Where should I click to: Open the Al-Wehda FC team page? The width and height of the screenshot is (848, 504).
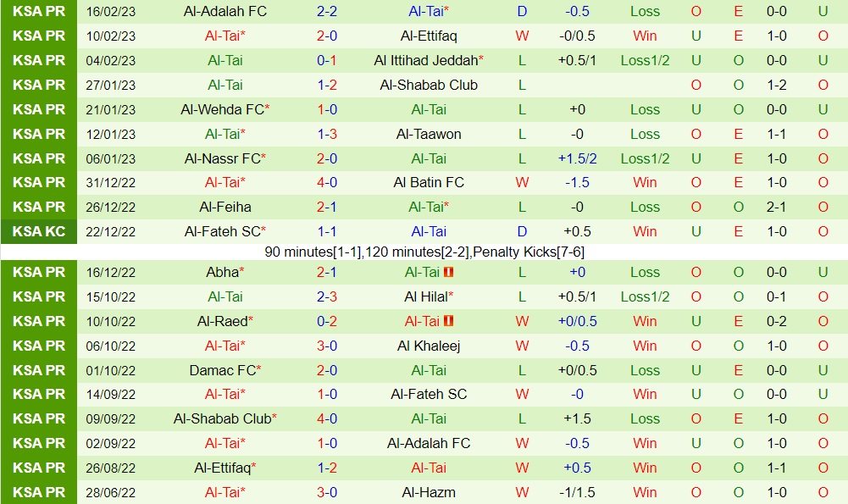tap(222, 109)
